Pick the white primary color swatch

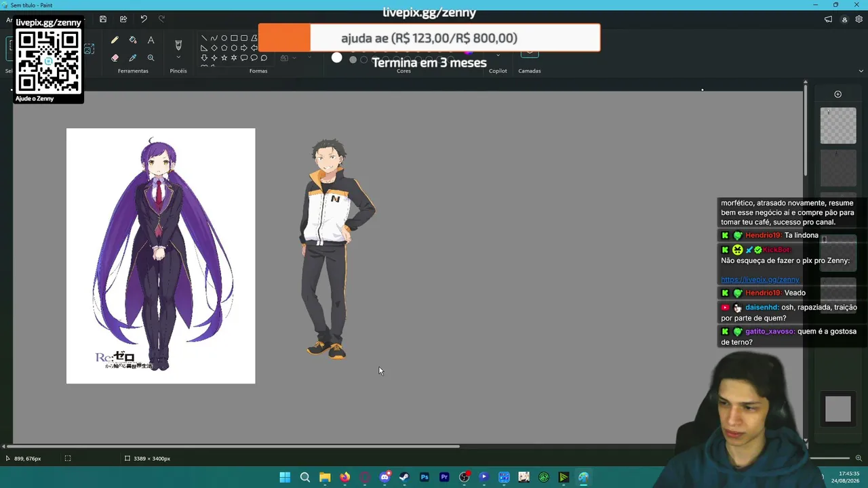pos(337,58)
